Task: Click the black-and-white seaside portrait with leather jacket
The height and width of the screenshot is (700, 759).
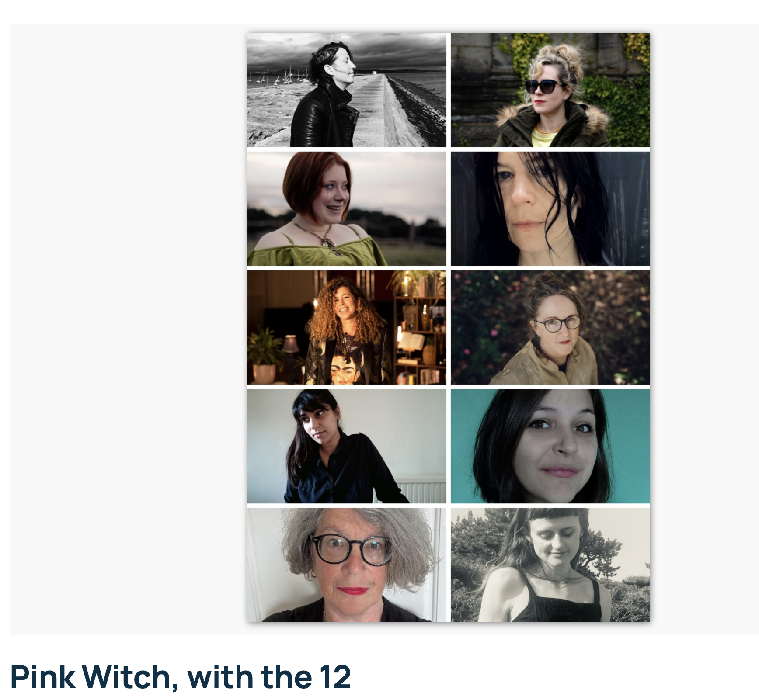Action: [x=347, y=90]
